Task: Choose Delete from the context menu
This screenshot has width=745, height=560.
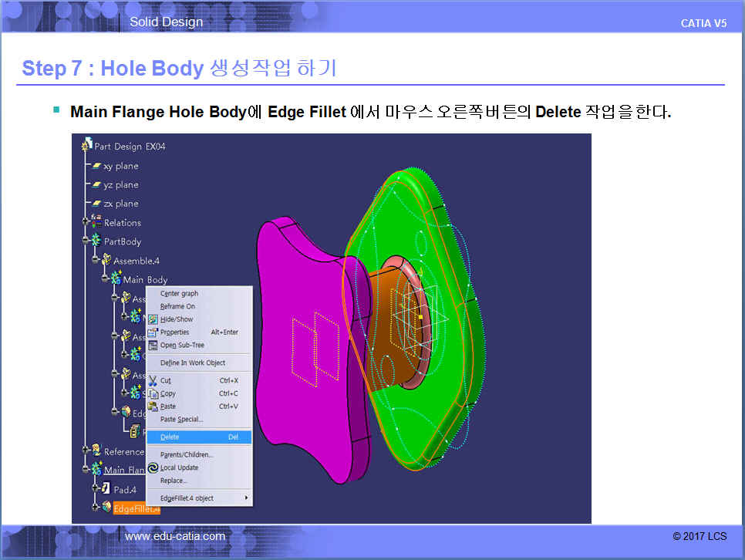Action: [x=170, y=437]
